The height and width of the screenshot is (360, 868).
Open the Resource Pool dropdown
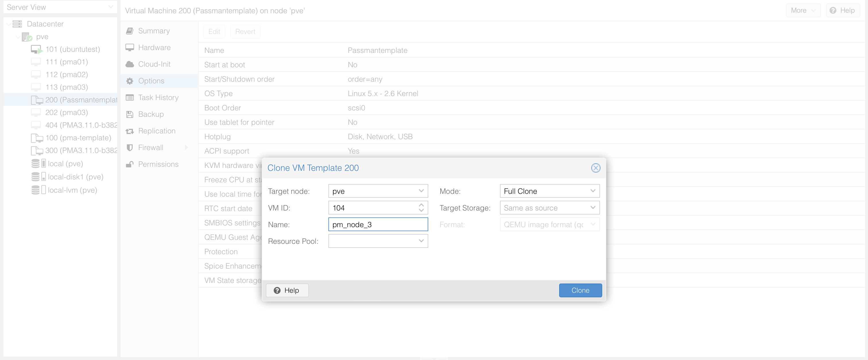421,241
